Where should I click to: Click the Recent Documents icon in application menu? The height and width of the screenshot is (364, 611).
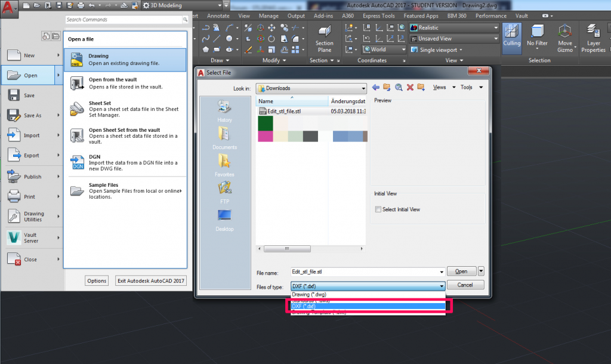tap(45, 36)
